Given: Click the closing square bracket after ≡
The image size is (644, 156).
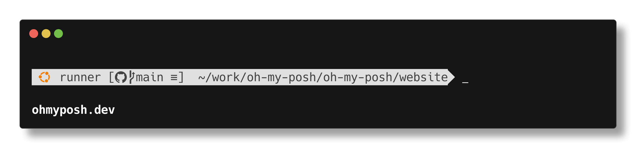Looking at the screenshot, I should (x=181, y=77).
